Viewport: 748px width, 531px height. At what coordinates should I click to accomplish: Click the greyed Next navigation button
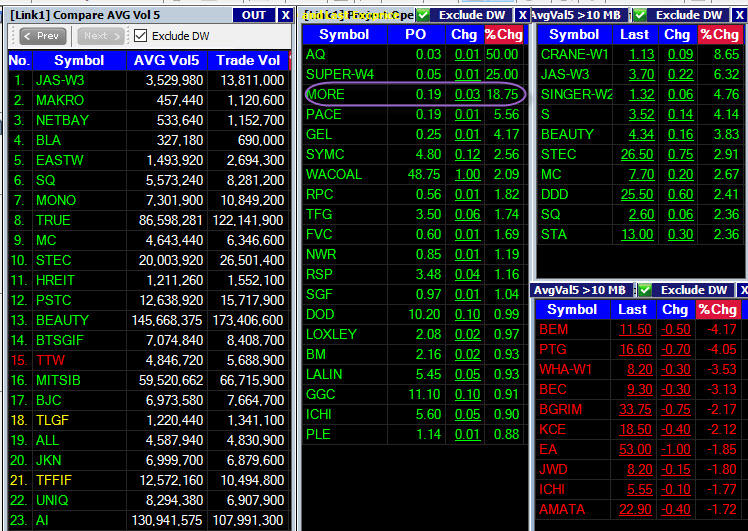click(x=102, y=36)
